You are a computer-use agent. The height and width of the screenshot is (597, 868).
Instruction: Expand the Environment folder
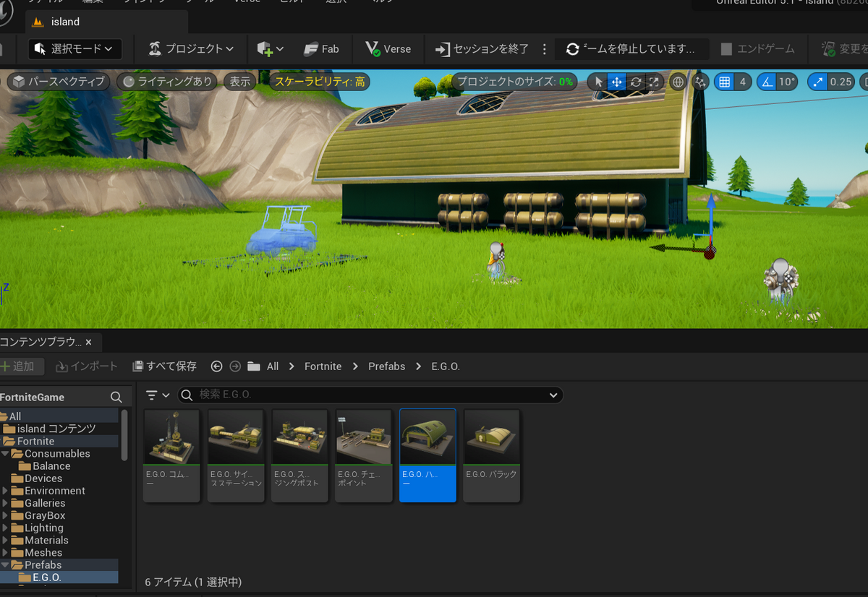pyautogui.click(x=6, y=491)
